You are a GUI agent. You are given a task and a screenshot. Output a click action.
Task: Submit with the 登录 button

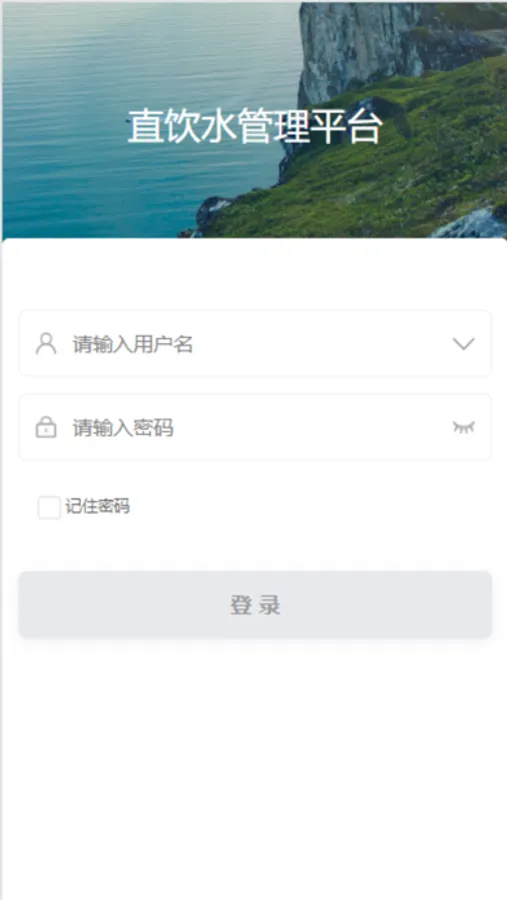255,604
